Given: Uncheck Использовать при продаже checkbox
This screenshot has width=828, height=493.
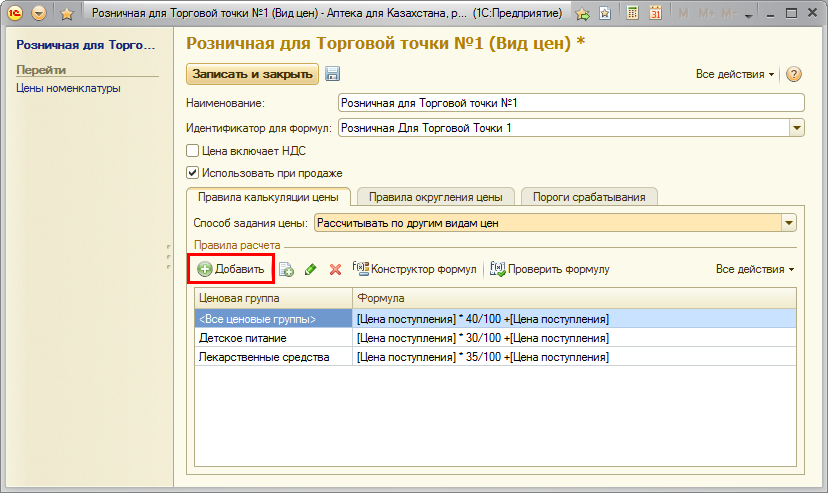Looking at the screenshot, I should (193, 172).
